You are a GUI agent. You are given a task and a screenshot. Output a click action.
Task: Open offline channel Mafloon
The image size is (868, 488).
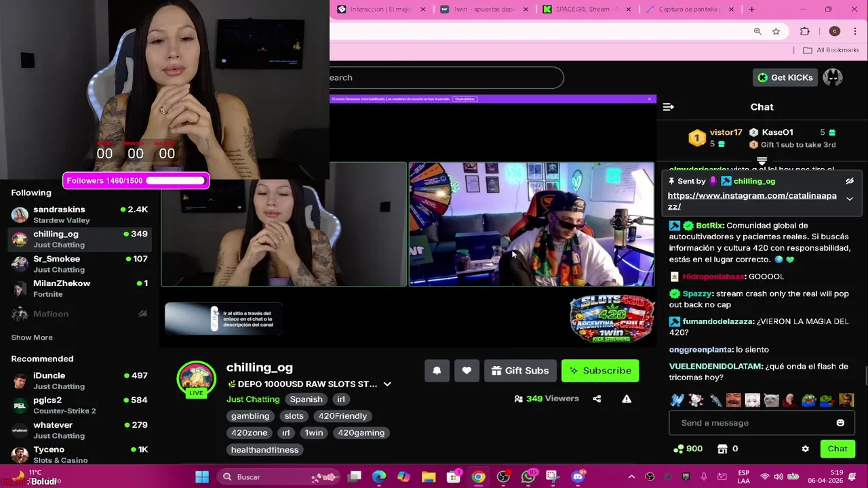pyautogui.click(x=80, y=314)
